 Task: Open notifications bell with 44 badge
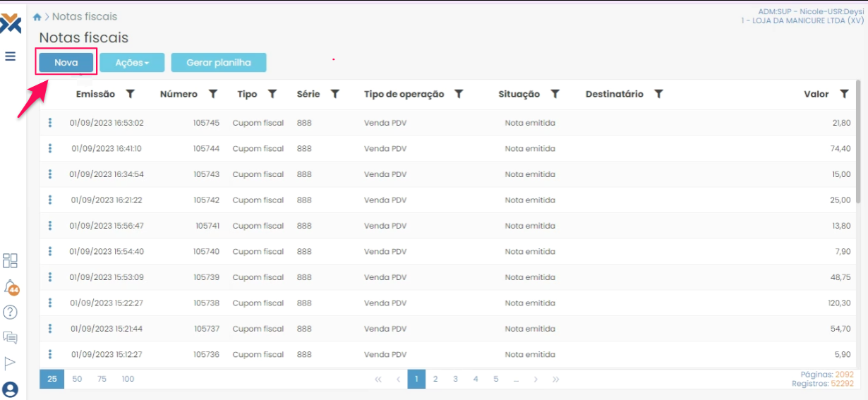tap(11, 287)
